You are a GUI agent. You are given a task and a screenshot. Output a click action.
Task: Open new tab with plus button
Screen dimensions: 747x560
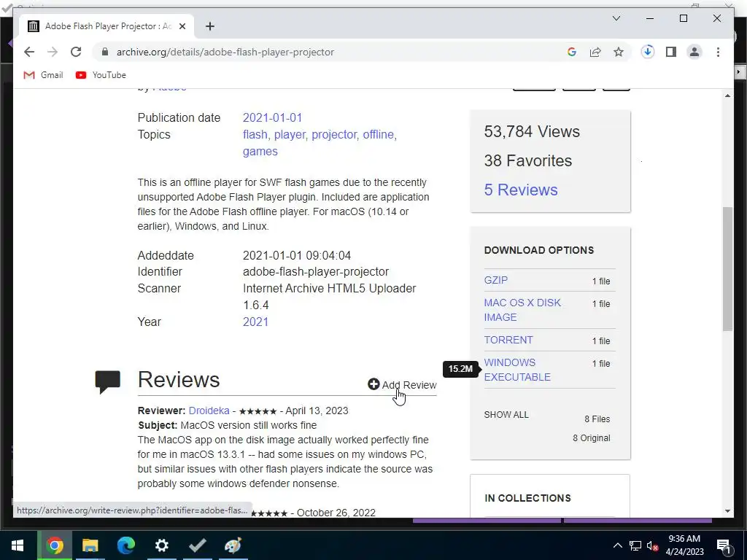point(210,26)
